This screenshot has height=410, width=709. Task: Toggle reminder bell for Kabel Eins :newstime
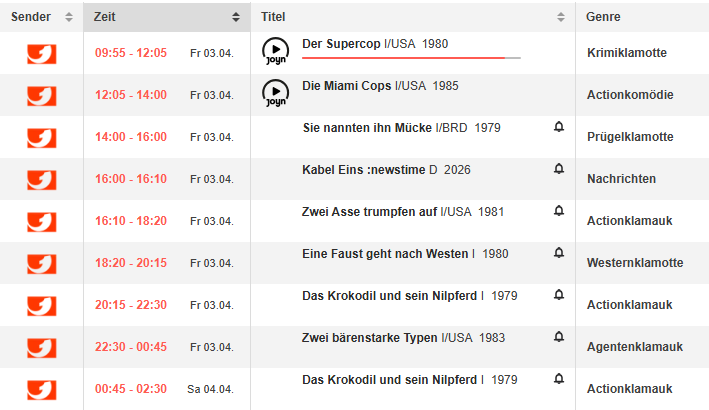(559, 169)
